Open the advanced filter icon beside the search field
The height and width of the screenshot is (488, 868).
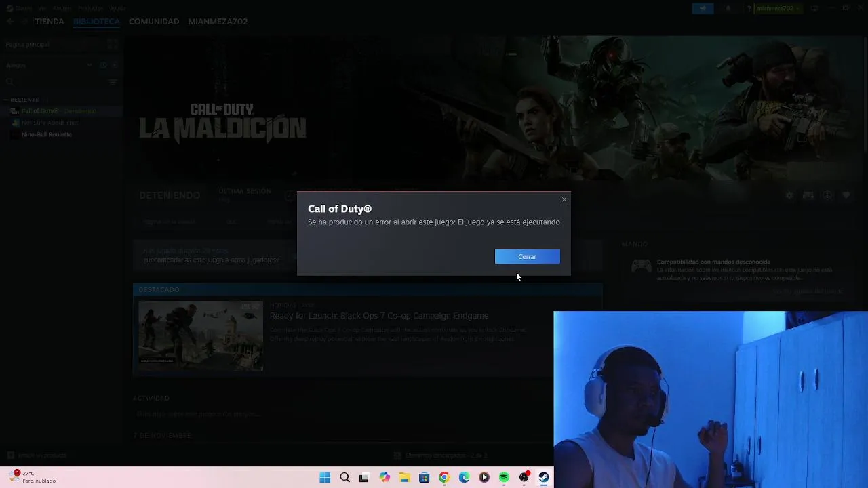[x=113, y=82]
